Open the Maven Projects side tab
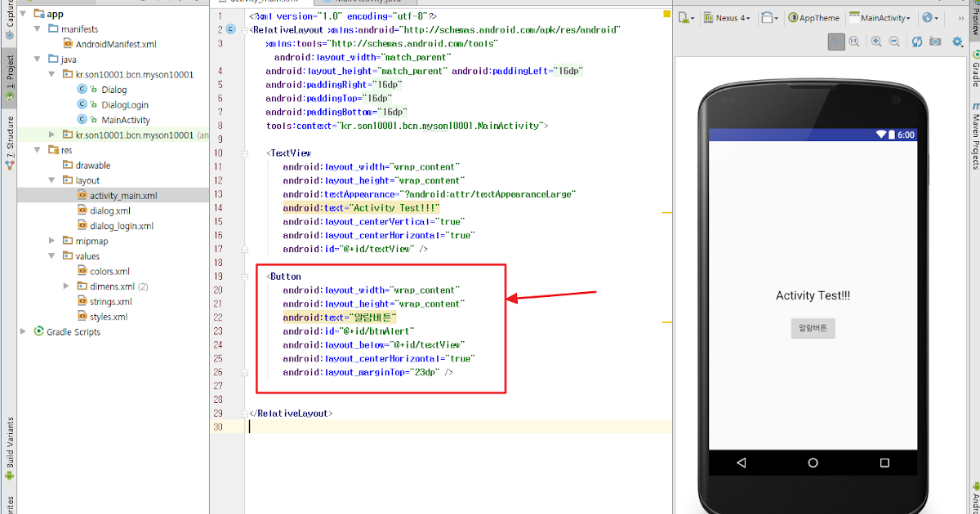Screen dimensions: 980x514 pos(975,135)
